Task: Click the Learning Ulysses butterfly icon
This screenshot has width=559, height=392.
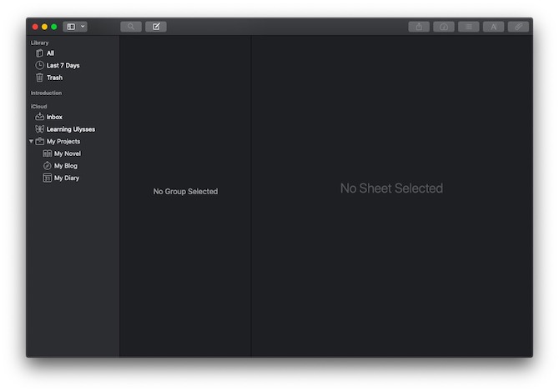Action: 39,129
